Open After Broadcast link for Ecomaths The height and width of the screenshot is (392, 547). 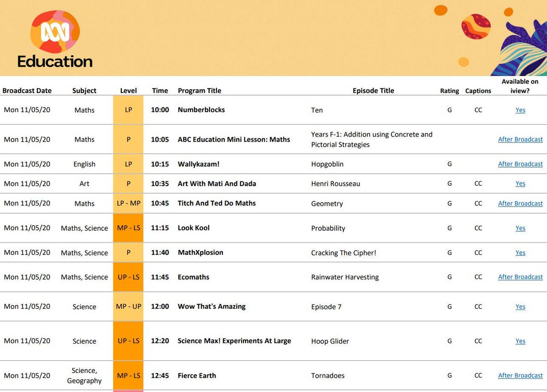point(520,277)
